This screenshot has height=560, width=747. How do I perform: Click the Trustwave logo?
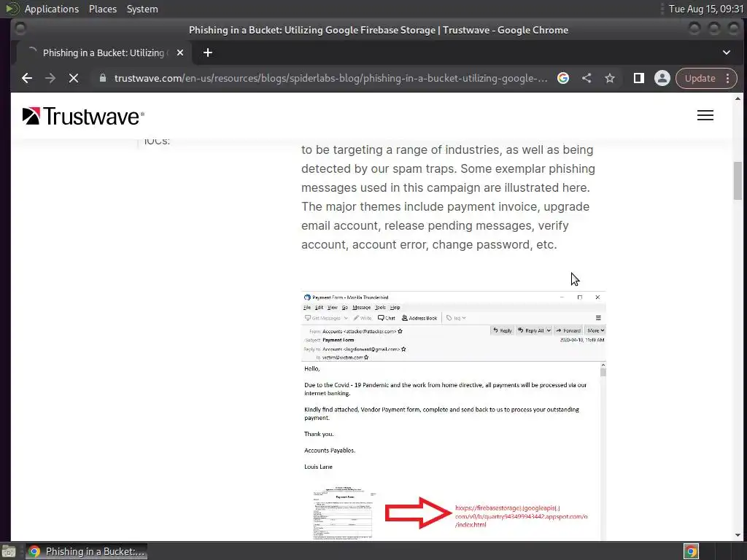[x=83, y=116]
